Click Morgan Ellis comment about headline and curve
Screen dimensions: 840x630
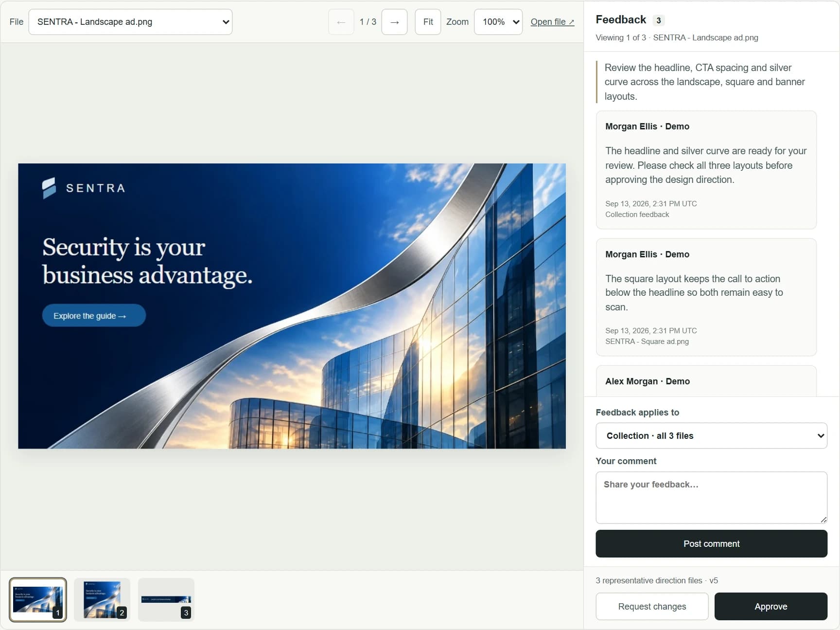click(706, 170)
